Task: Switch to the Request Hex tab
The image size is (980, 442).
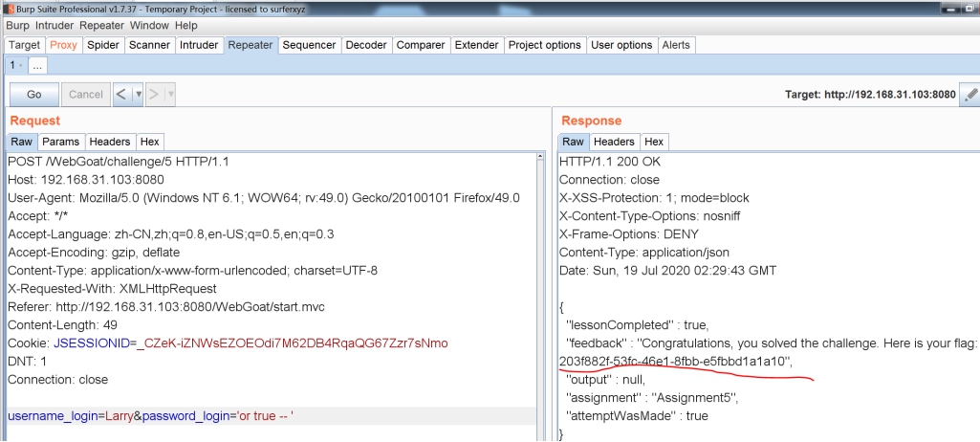Action: [x=149, y=142]
